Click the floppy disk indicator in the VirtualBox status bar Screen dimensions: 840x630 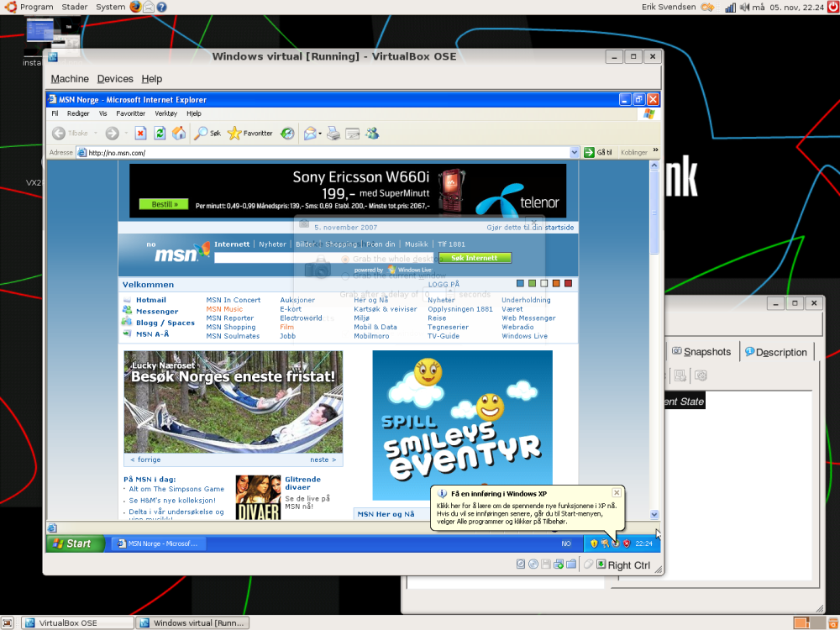click(546, 564)
